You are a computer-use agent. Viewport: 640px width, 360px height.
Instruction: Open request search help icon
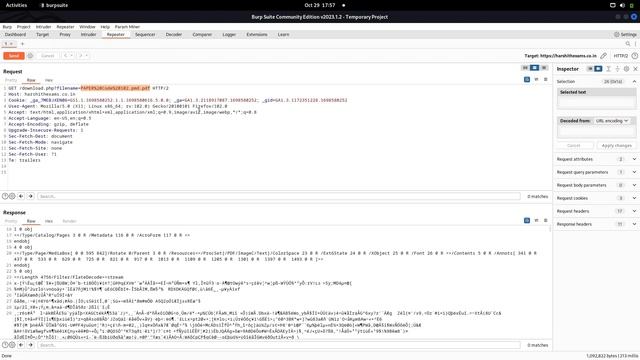pyautogui.click(x=5, y=196)
